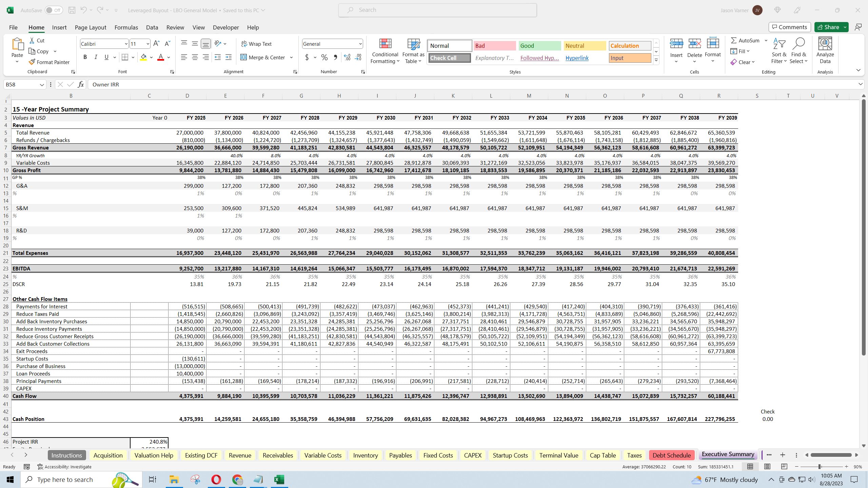Click the Cut scissors icon
Viewport: 868px width, 488px height.
(x=32, y=40)
